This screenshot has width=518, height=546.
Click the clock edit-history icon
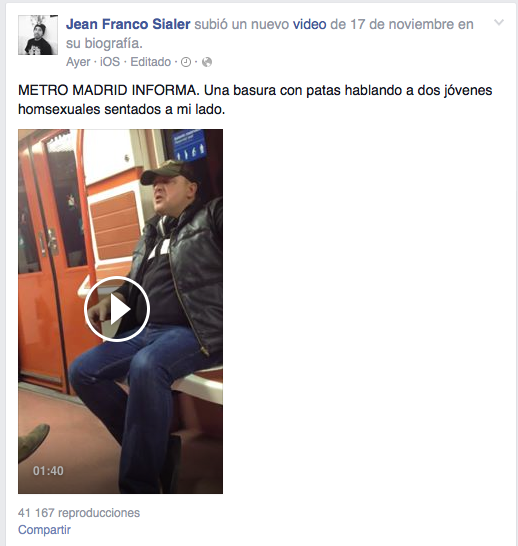point(186,62)
